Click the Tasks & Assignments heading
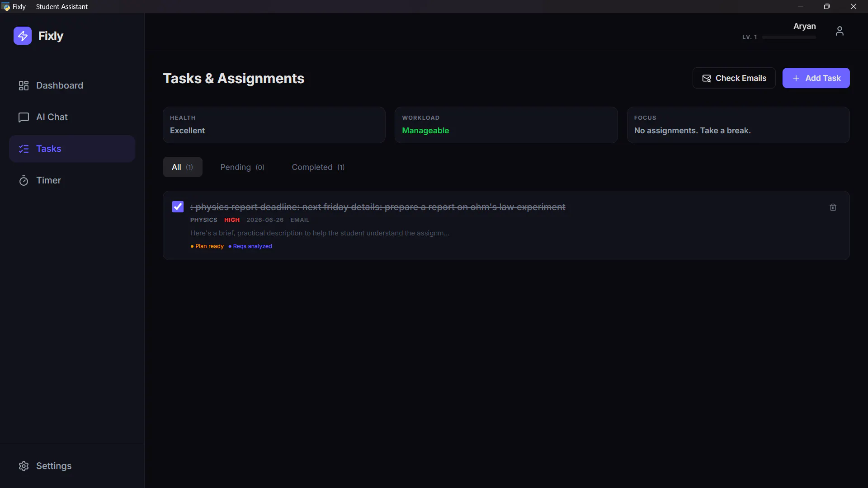 pos(233,78)
